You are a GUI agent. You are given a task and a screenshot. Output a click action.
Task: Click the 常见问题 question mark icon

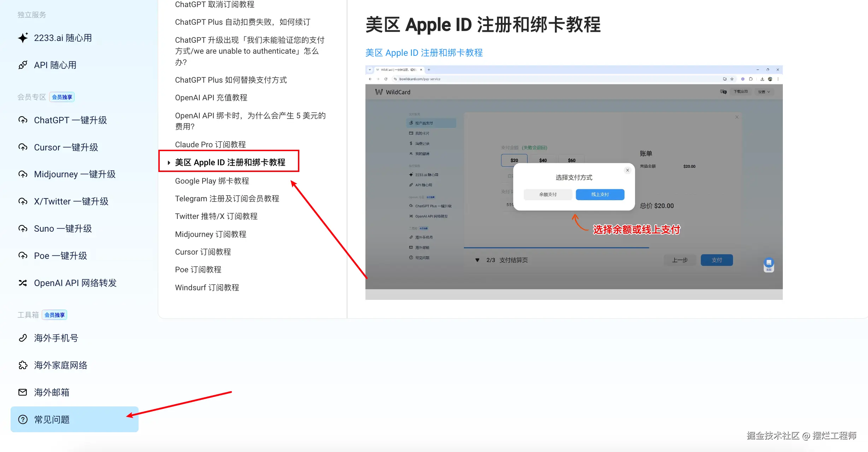23,420
